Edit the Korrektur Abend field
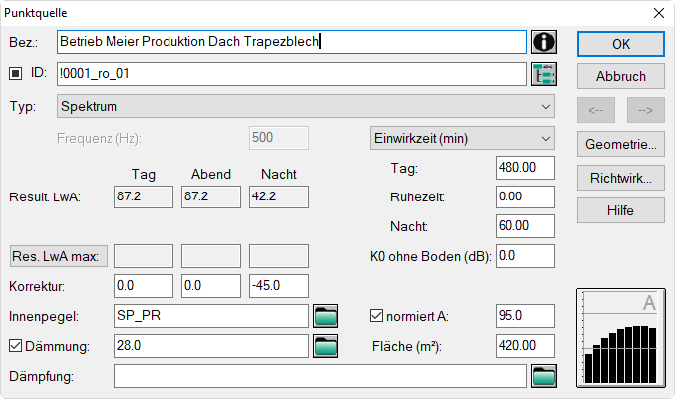This screenshot has width=675, height=399. click(x=211, y=286)
